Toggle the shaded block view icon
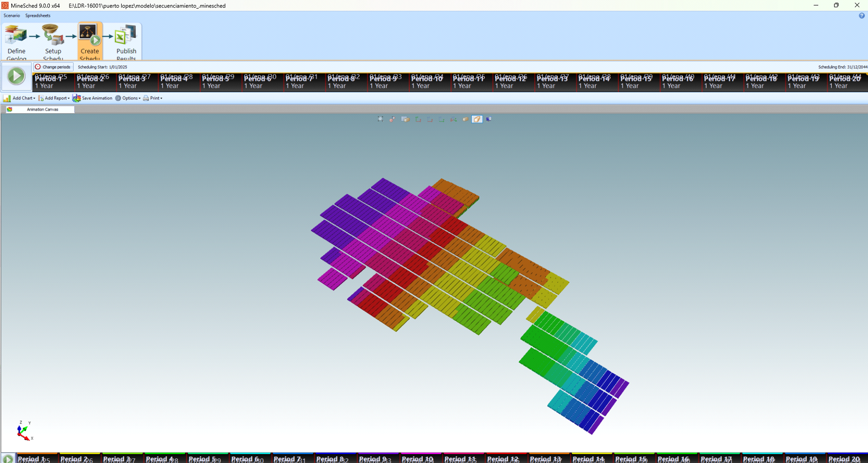Screen dimensions: 868x463 pyautogui.click(x=465, y=119)
